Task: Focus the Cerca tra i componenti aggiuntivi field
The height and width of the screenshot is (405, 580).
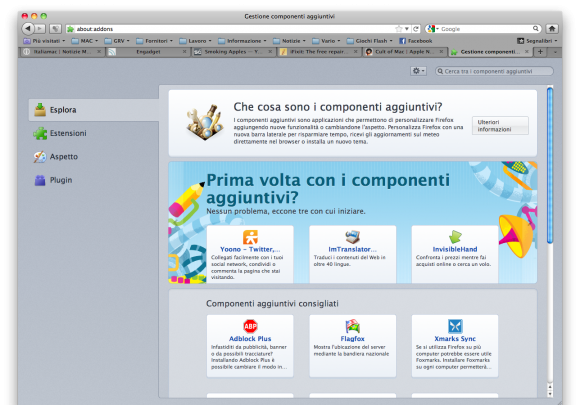Action: [495, 71]
